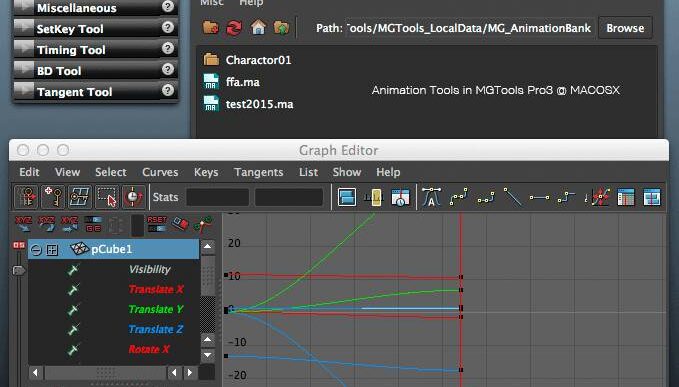Click the outliner vertical slider handle
This screenshot has height=387, width=679.
19,271
